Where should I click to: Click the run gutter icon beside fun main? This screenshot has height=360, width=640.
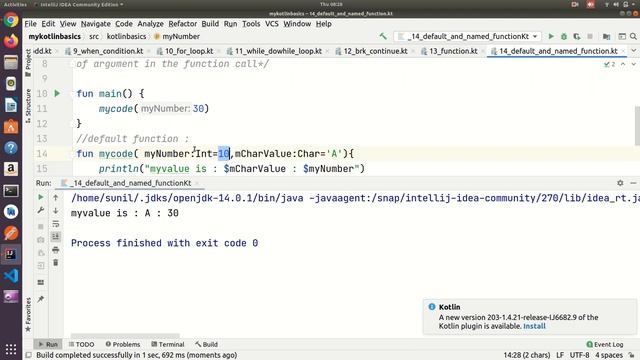tap(57, 93)
